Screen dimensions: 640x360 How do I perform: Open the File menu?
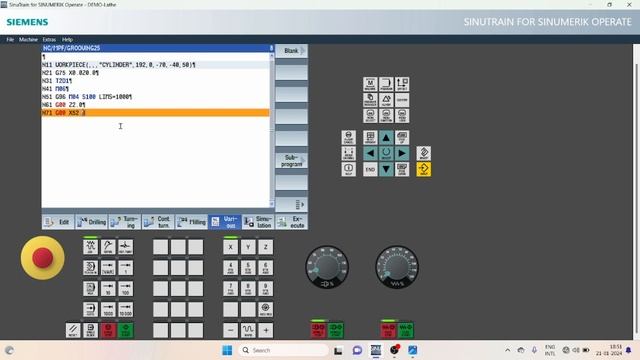pyautogui.click(x=10, y=40)
